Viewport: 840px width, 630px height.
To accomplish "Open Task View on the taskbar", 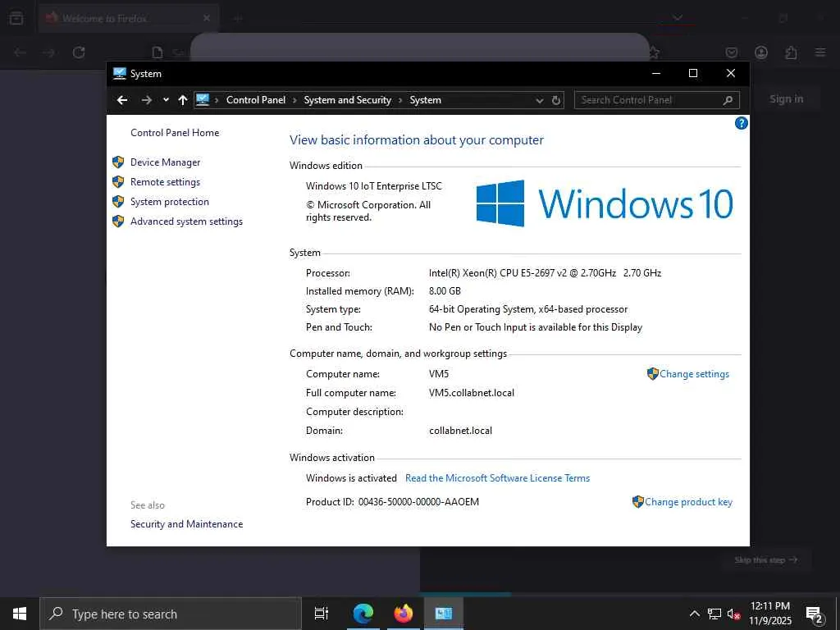I will 322,614.
